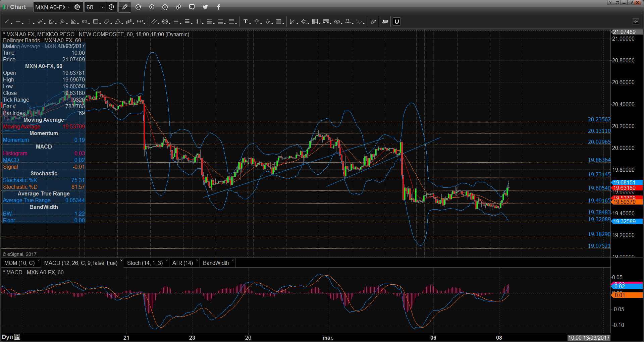Select the grid box tool

[315, 21]
